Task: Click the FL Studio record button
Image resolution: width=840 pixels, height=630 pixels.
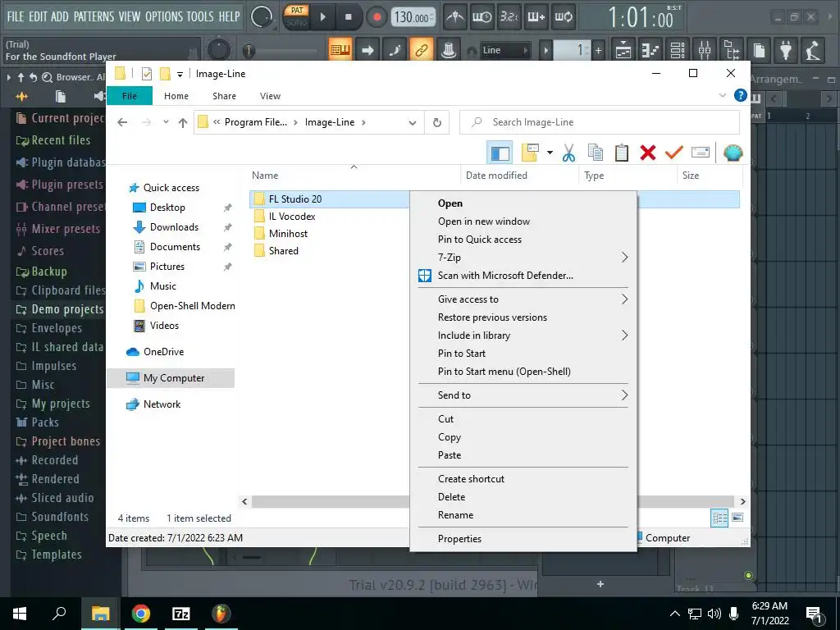Action: pos(377,17)
